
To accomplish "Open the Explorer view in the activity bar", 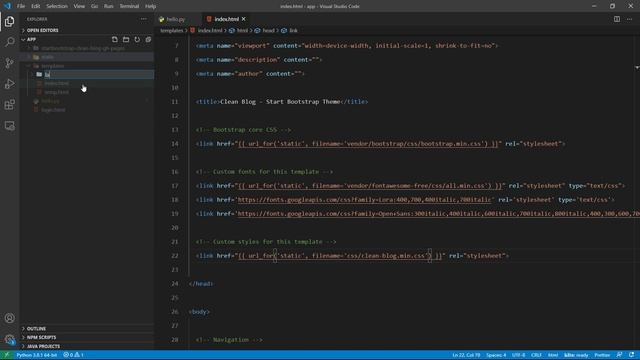I will tap(9, 21).
